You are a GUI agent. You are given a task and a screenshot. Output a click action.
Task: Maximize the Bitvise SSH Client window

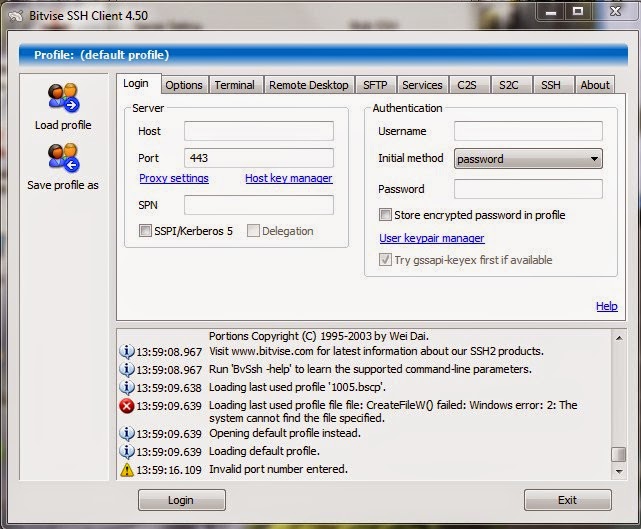578,12
